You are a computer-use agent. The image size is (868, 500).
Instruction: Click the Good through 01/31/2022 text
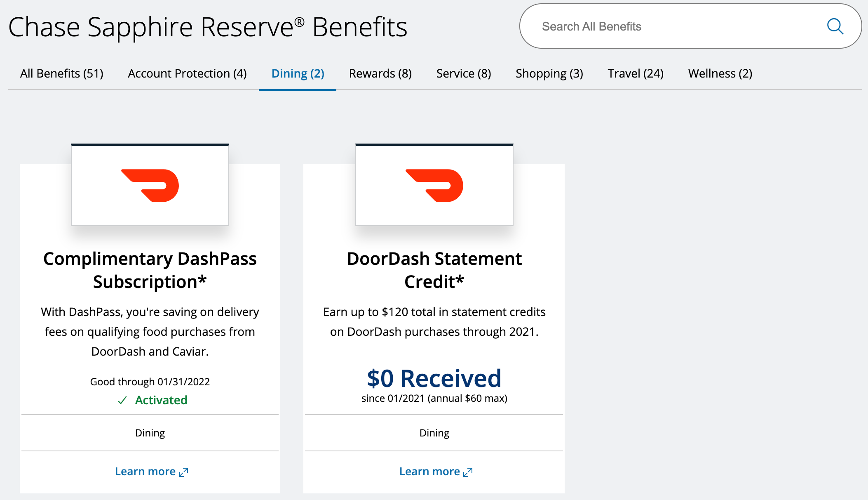[x=150, y=382]
